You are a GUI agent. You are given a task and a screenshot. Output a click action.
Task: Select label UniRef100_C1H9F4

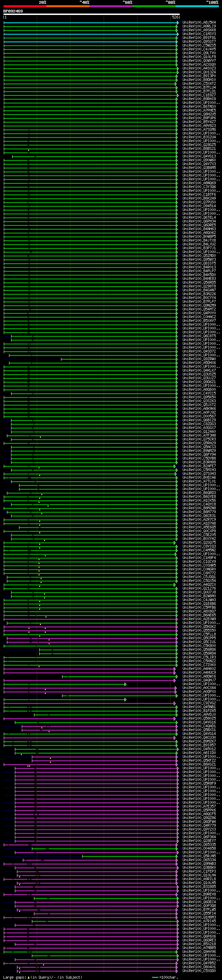click(x=199, y=558)
